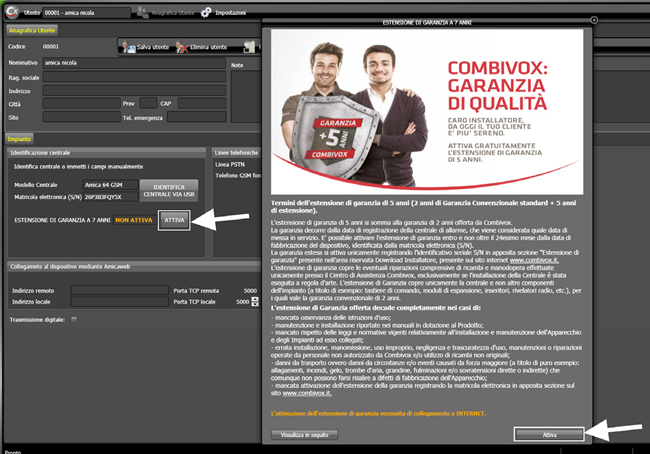
Task: Click the Indirizzo locale input field
Action: click(x=119, y=302)
